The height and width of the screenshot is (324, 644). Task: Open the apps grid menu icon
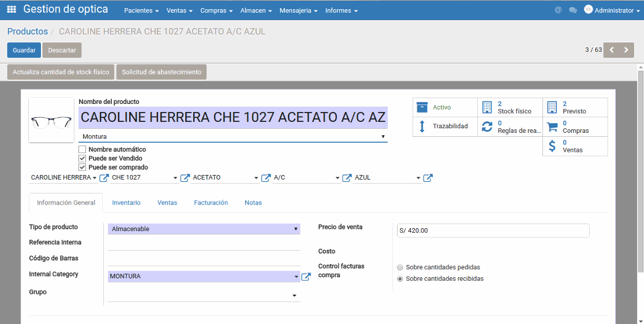pyautogui.click(x=12, y=10)
